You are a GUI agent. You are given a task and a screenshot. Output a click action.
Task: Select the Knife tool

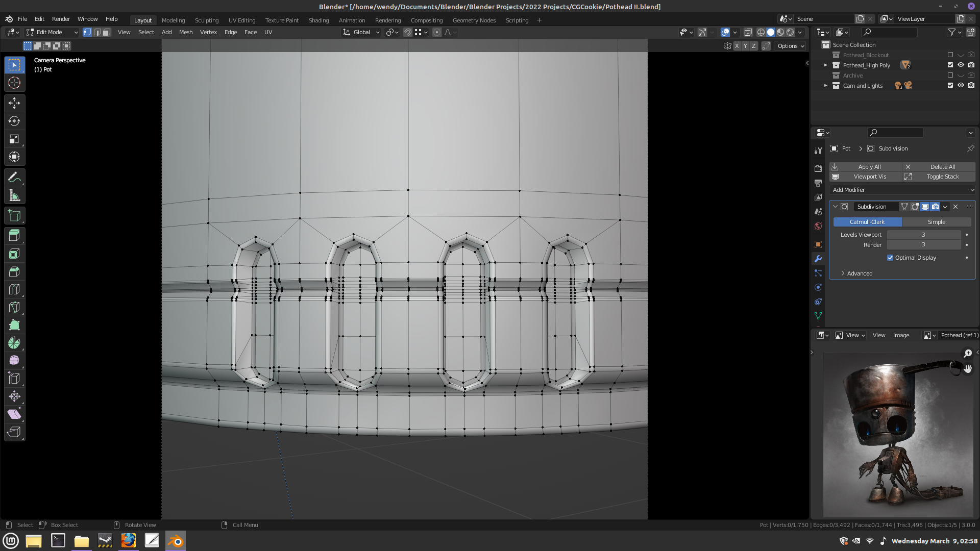(14, 307)
